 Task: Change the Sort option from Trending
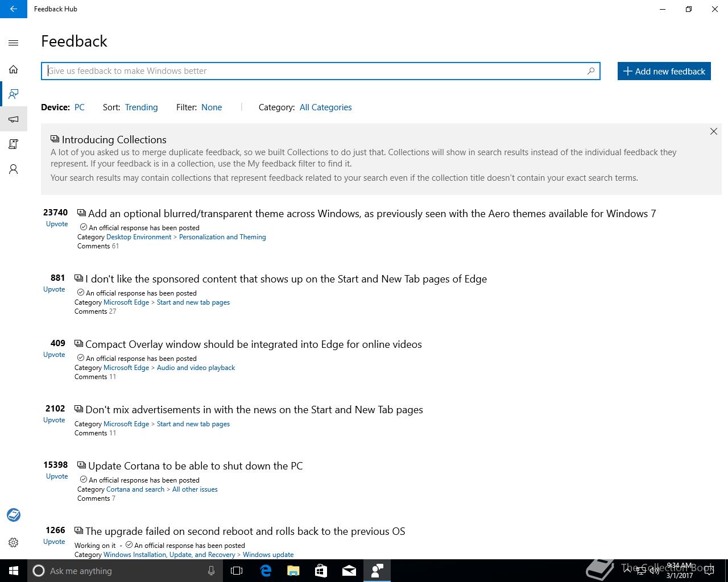(142, 107)
